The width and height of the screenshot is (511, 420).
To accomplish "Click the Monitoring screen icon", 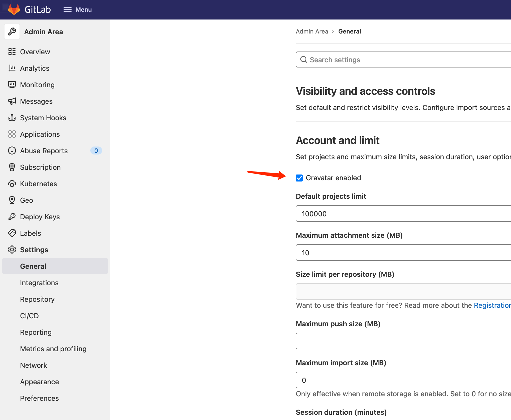I will pyautogui.click(x=12, y=84).
